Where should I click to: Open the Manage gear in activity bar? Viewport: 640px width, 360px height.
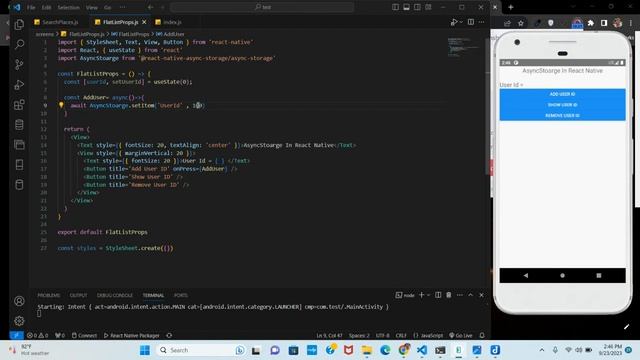pos(19,321)
